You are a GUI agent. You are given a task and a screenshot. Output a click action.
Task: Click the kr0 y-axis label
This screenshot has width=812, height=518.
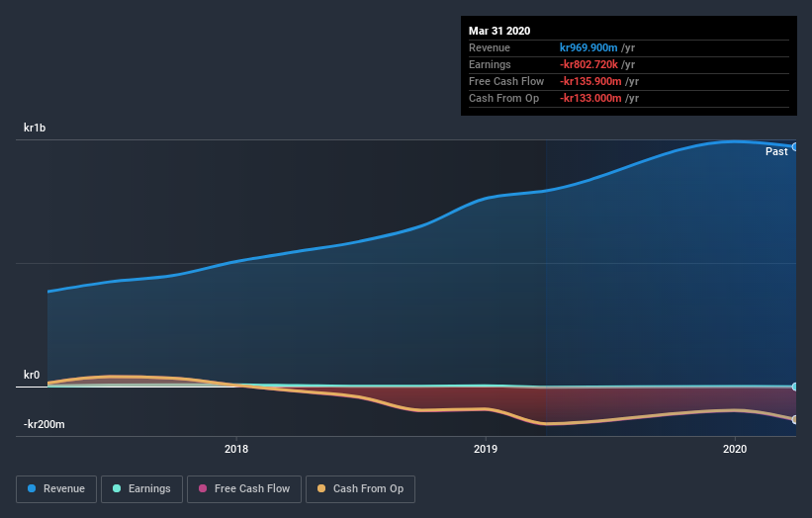32,375
